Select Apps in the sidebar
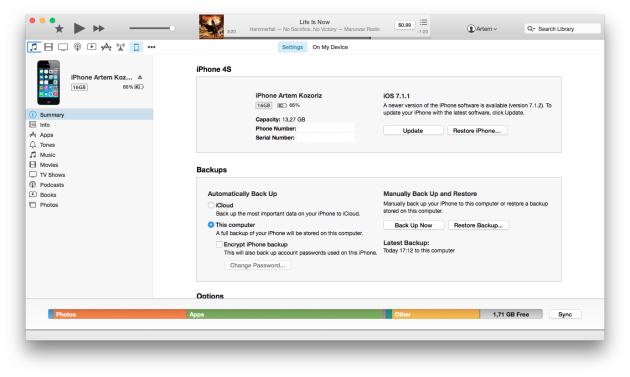 pyautogui.click(x=90, y=135)
